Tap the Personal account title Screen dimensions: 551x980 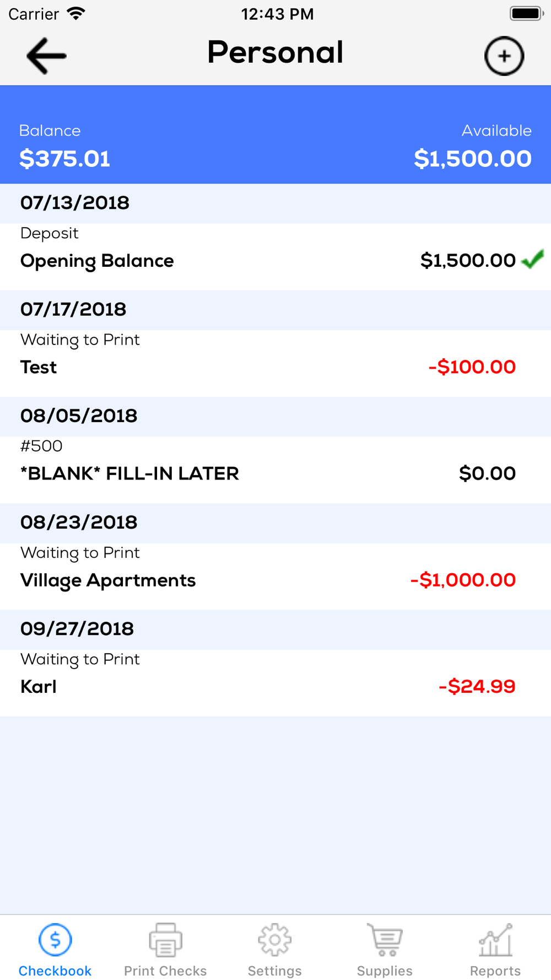click(275, 52)
